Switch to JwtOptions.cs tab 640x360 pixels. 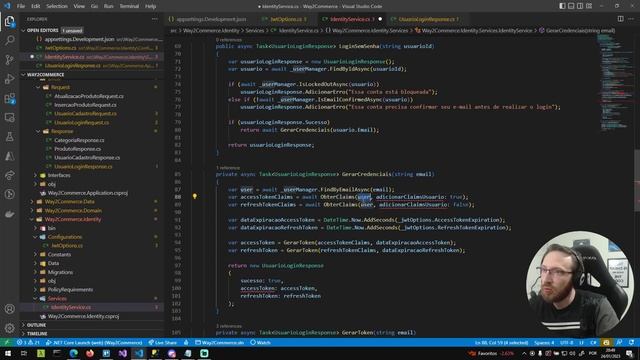click(286, 19)
